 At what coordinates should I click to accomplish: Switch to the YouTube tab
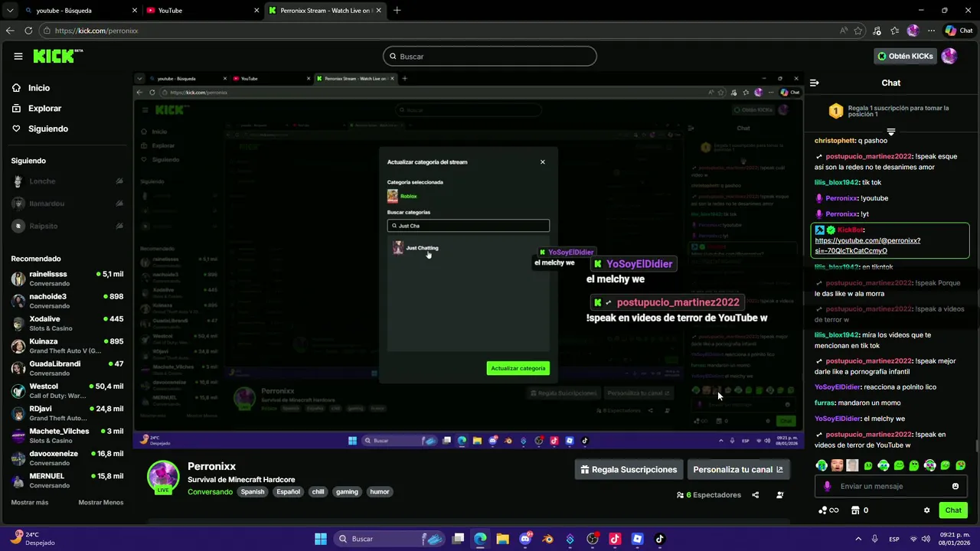pyautogui.click(x=203, y=11)
